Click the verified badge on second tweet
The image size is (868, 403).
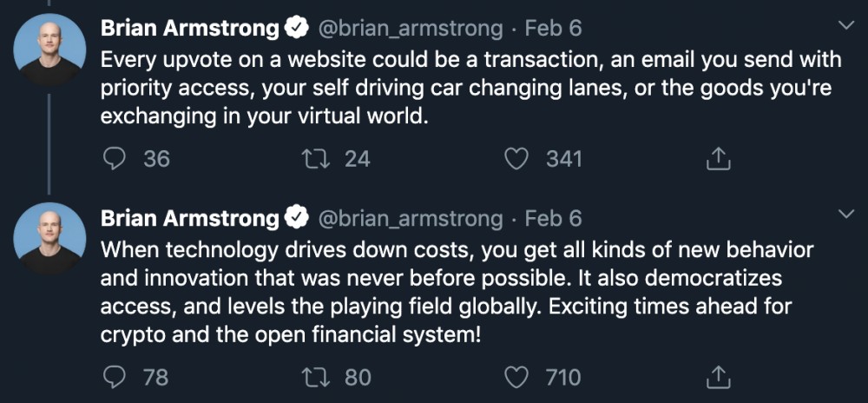coord(297,218)
